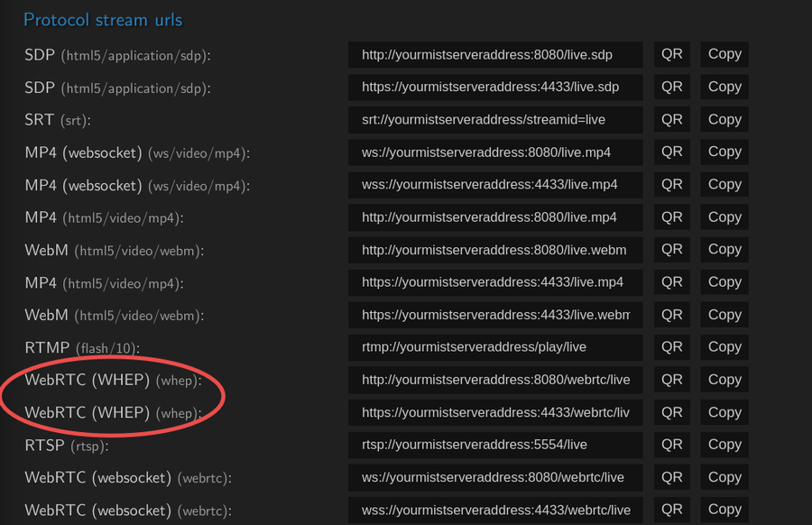Click the "RTMP (flash/10):" label
Screen dimensions: 812x525
tap(82, 348)
